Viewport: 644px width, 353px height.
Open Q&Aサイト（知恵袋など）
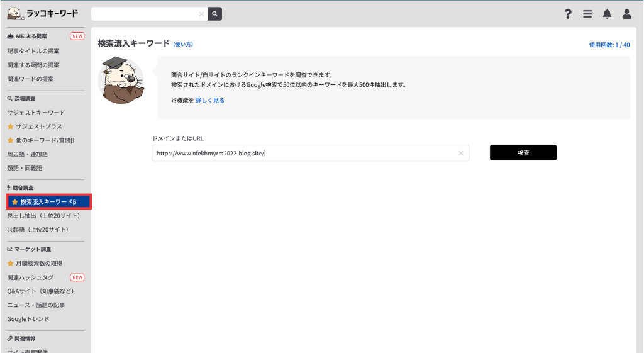click(40, 291)
